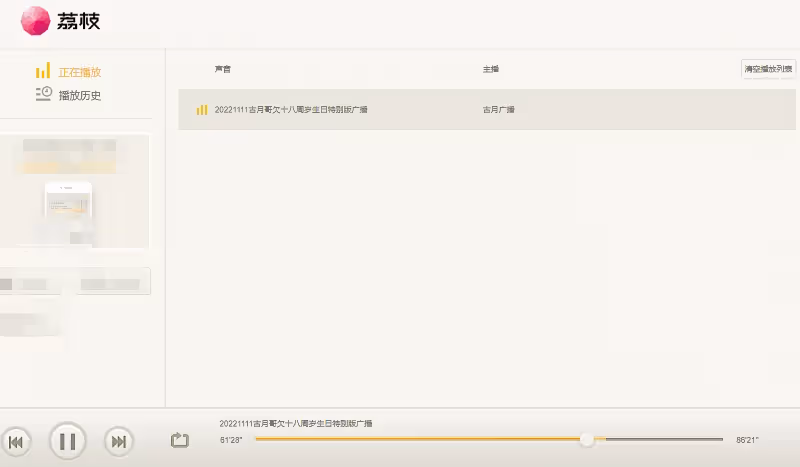This screenshot has height=467, width=800.
Task: Click the 主播 column header
Action: (491, 69)
